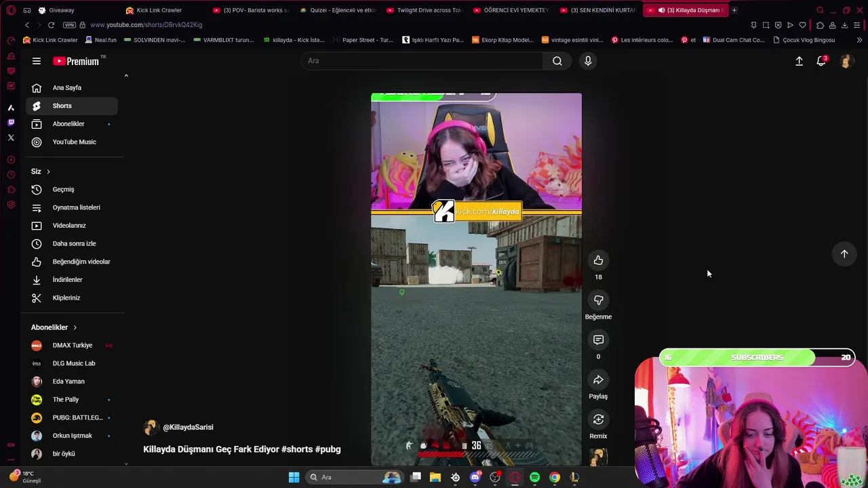Screen dimensions: 868x488
Task: Open Windows Start menu
Action: click(x=294, y=477)
